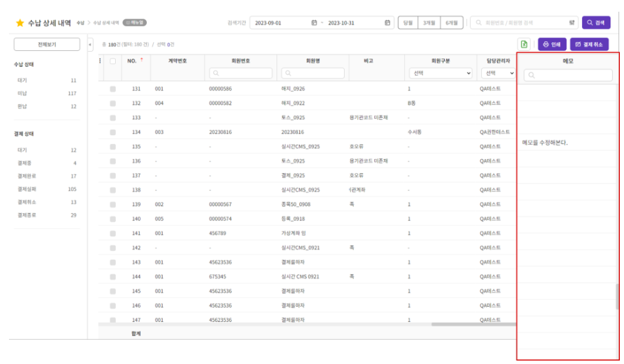
Task: Filter 결제 상태 by 결제완료
Action: point(47,176)
